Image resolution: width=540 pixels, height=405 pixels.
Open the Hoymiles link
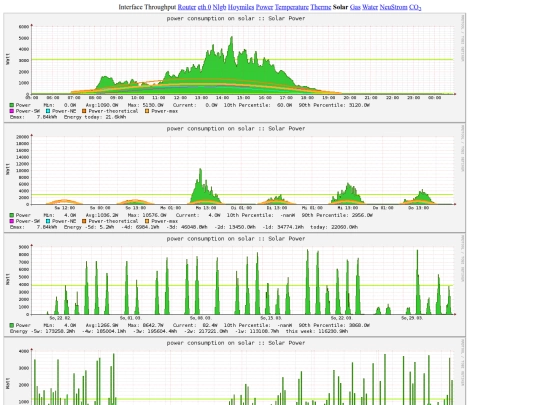tap(241, 7)
